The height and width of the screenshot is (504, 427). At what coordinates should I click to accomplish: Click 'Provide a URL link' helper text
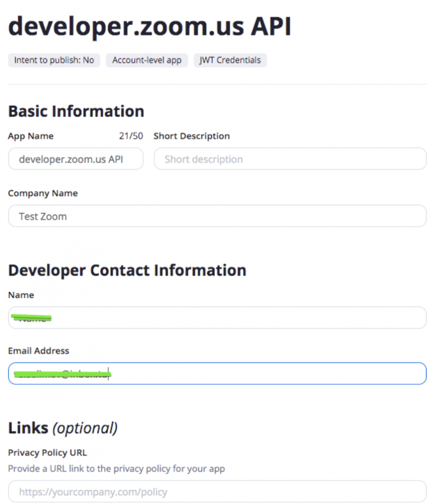click(116, 469)
